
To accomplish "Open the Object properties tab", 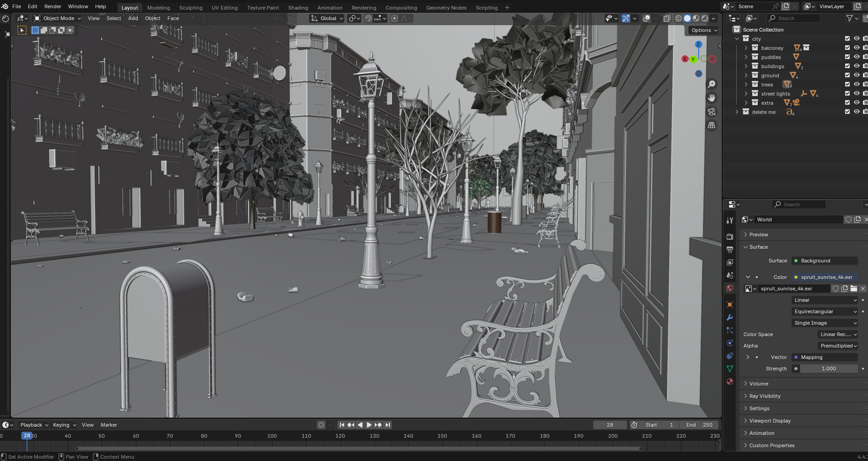I will tap(730, 305).
